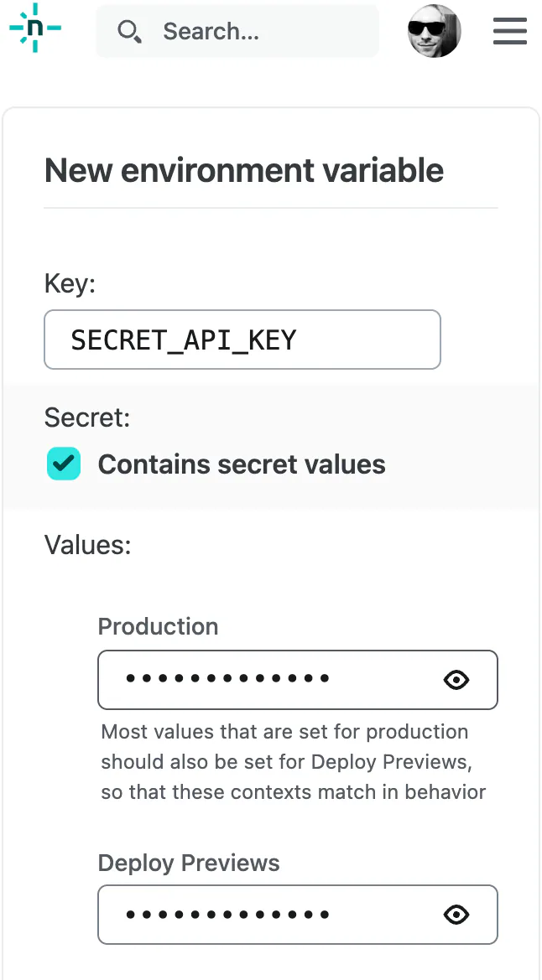Screen dimensions: 542x980
Task: Select the SECRET_API_KEY text
Action: click(183, 340)
